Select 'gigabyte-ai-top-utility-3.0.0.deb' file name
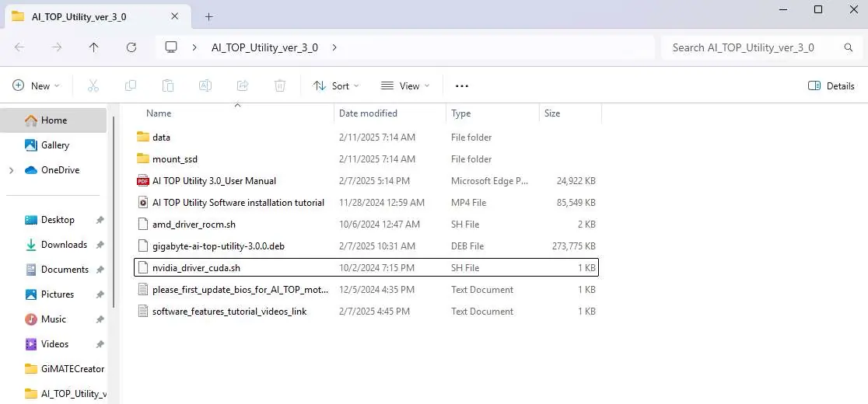Screen dimensions: 868x404 pos(219,246)
